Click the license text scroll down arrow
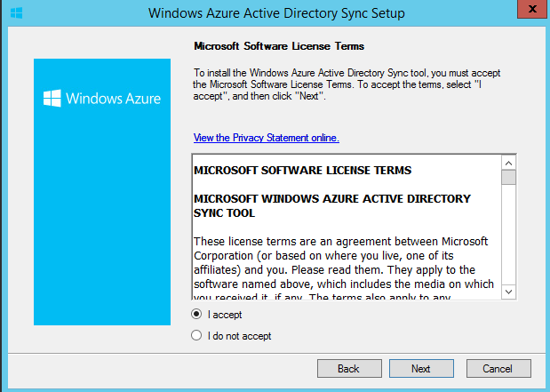 tap(508, 292)
